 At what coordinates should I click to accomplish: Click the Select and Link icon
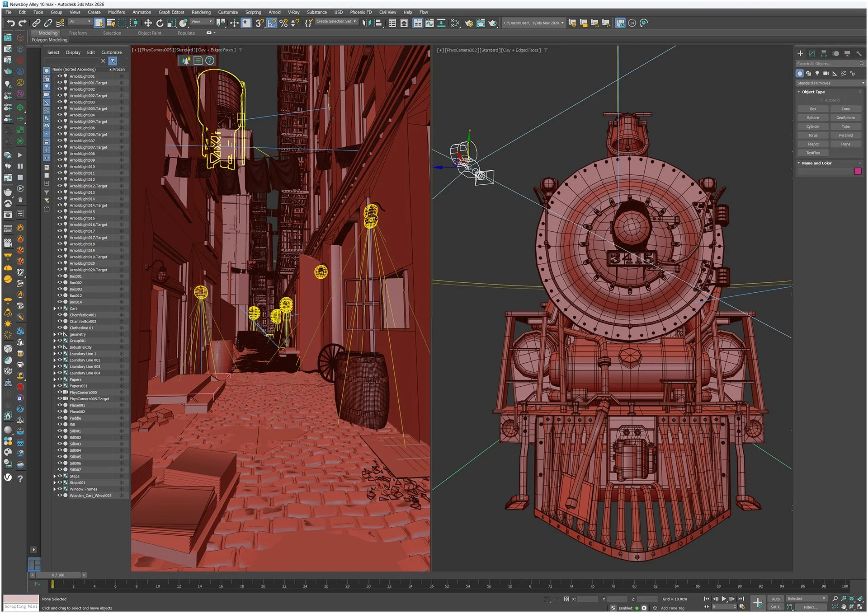point(36,23)
